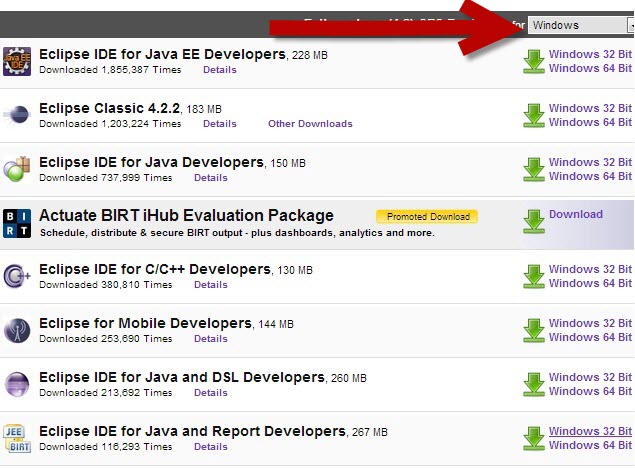Image resolution: width=635 pixels, height=468 pixels.
Task: Click the Download link for BIRT iHub
Action: pos(576,214)
